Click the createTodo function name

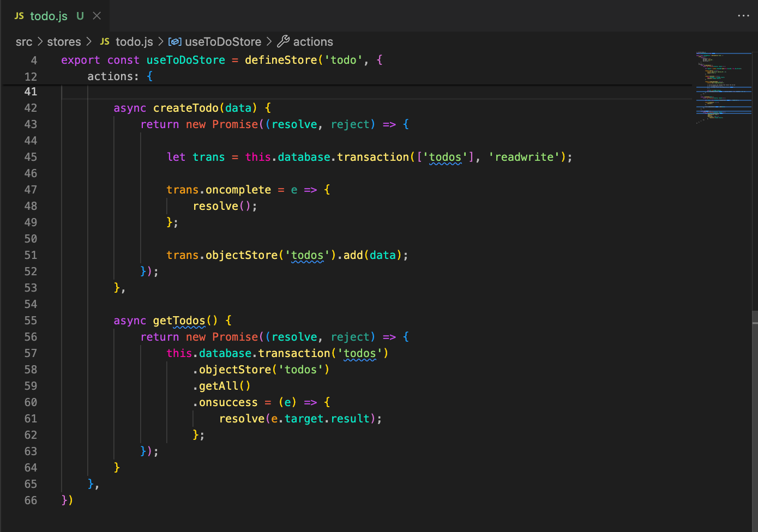(x=185, y=108)
